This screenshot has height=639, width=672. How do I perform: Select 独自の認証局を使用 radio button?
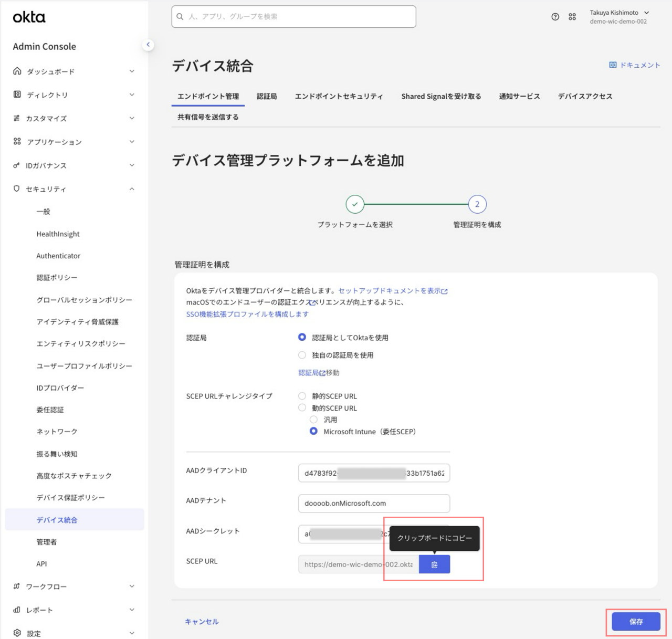302,355
